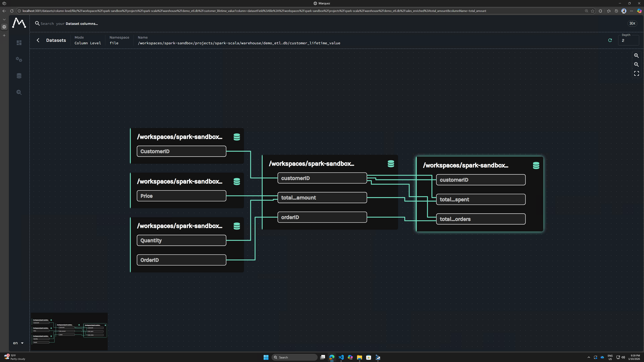Select the total_spent column node
The image size is (644, 362).
coord(480,199)
